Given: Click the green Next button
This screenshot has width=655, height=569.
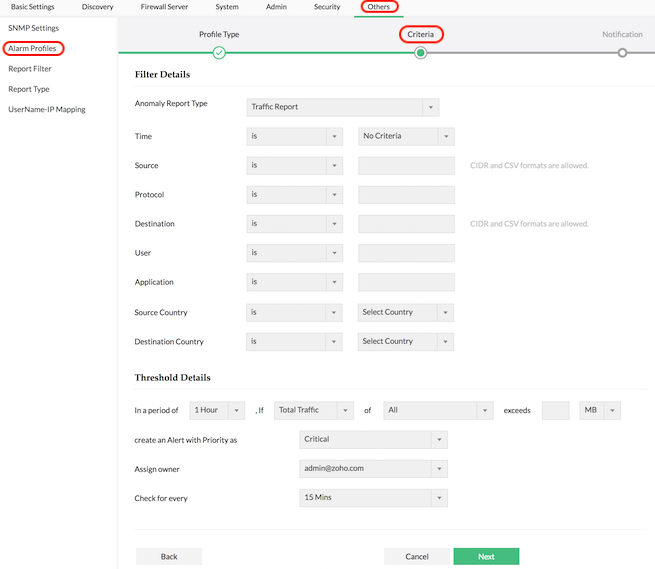Looking at the screenshot, I should tap(486, 556).
